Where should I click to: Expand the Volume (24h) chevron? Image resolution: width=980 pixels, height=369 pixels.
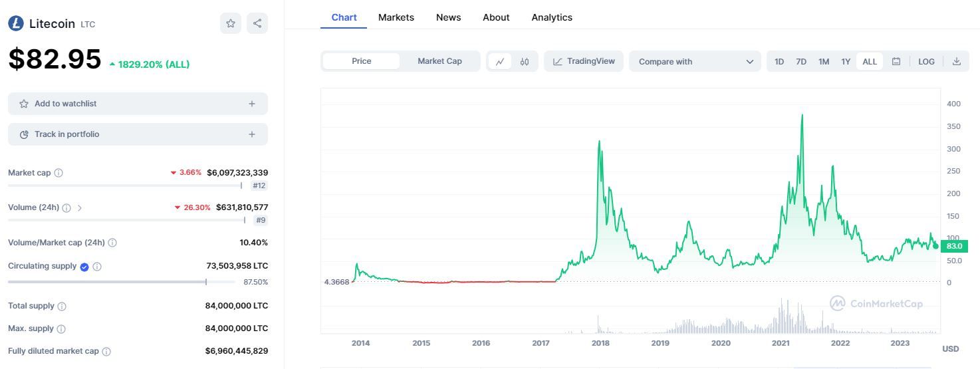tap(80, 208)
